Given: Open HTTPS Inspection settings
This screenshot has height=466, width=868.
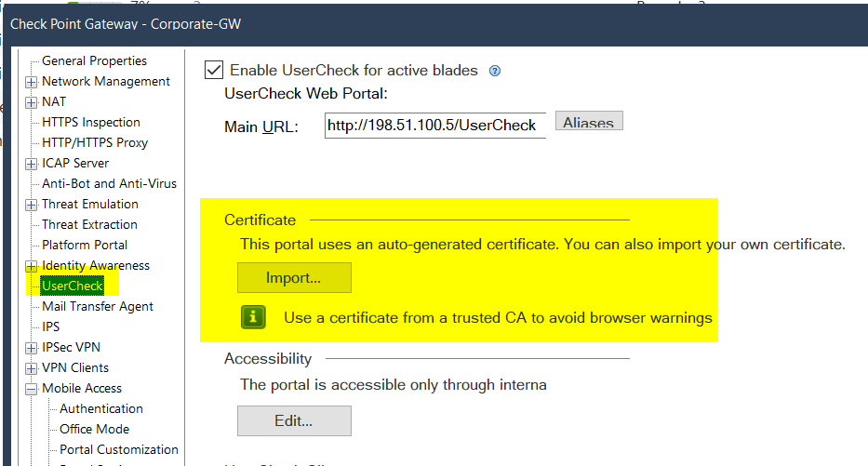Looking at the screenshot, I should coord(91,122).
